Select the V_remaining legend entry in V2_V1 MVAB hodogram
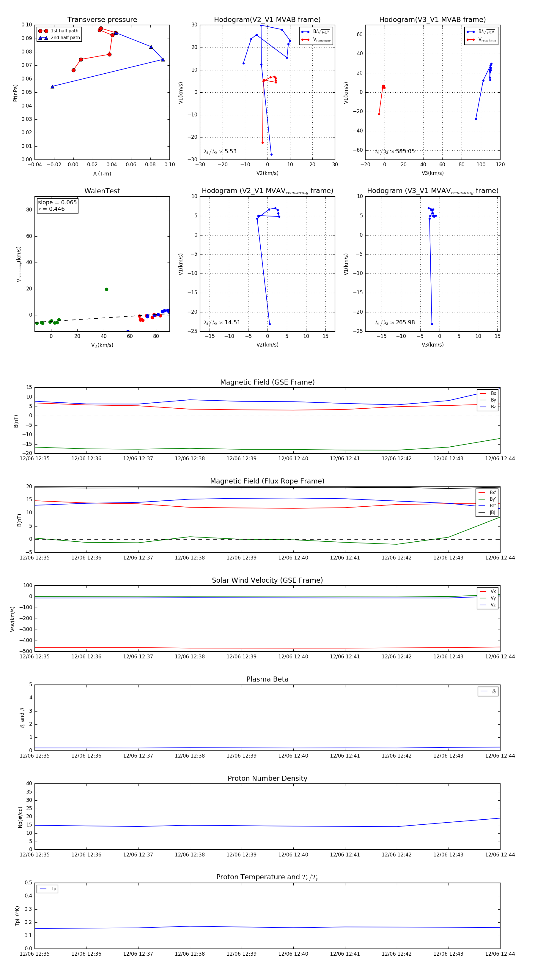The width and height of the screenshot is (535, 980). point(316,39)
